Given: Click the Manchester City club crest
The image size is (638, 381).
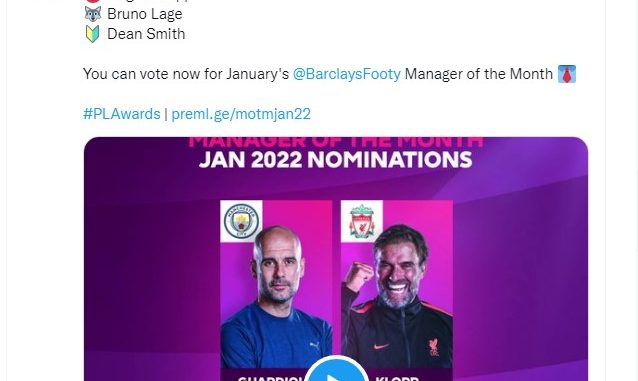Looking at the screenshot, I should pyautogui.click(x=241, y=221).
